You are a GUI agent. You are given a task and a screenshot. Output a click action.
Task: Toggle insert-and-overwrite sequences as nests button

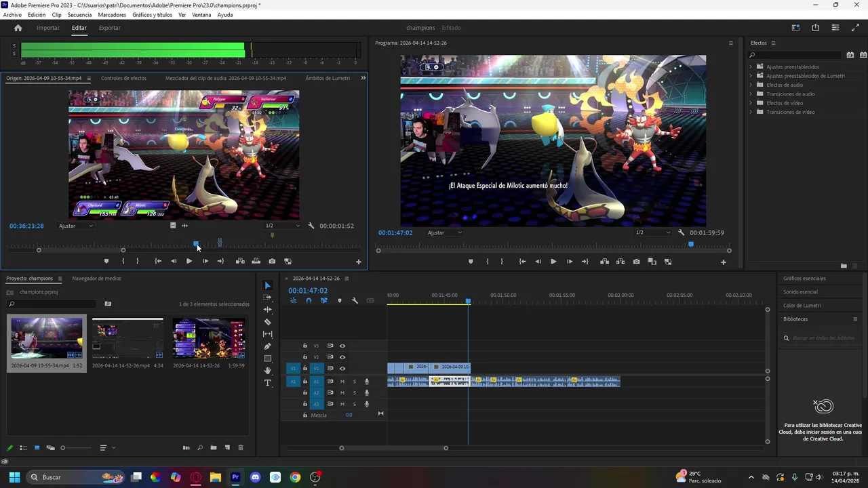(x=294, y=300)
